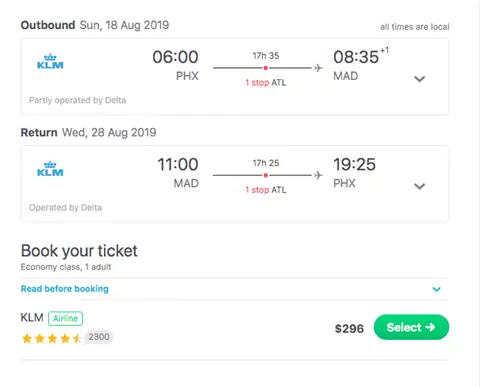Click the $296 price text
The width and height of the screenshot is (500, 387).
(349, 329)
